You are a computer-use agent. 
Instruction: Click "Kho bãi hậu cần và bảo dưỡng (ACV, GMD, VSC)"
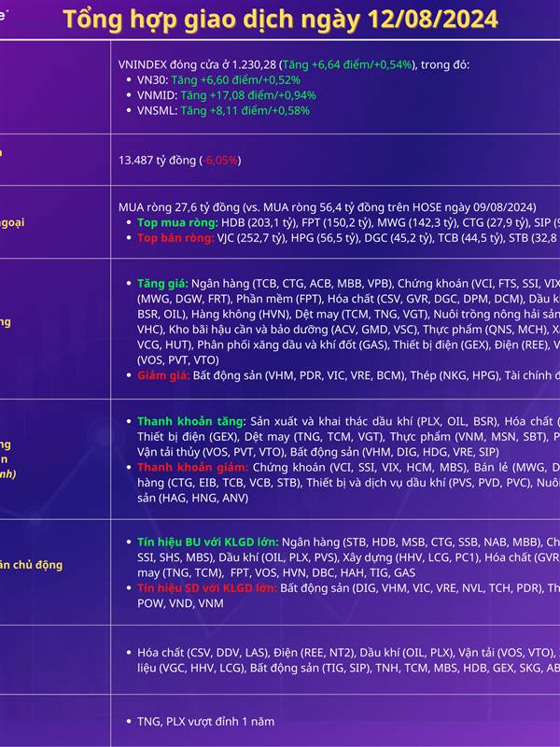(292, 330)
